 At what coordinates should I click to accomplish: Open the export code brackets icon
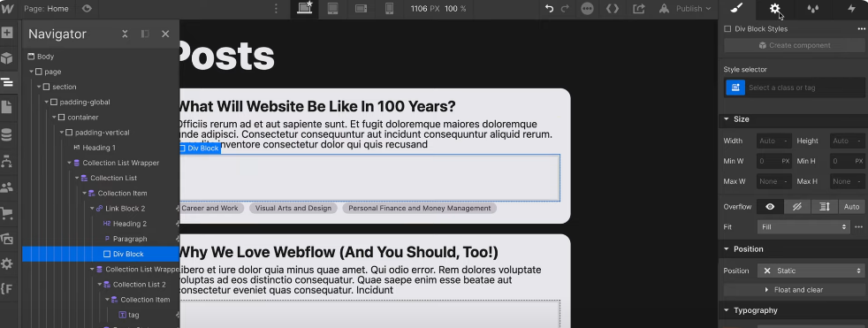[613, 9]
